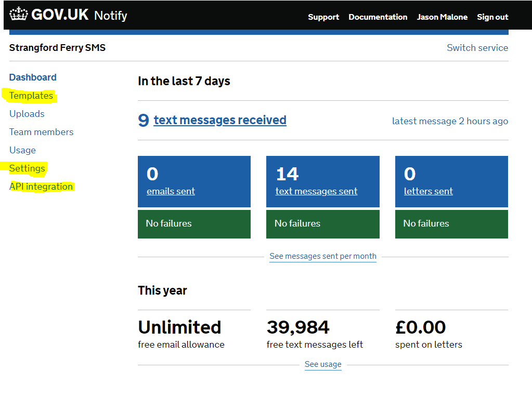Open the Settings section

[x=27, y=168]
